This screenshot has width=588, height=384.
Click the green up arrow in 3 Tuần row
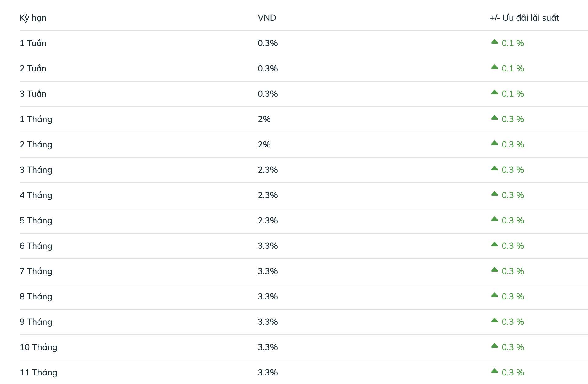click(x=494, y=92)
